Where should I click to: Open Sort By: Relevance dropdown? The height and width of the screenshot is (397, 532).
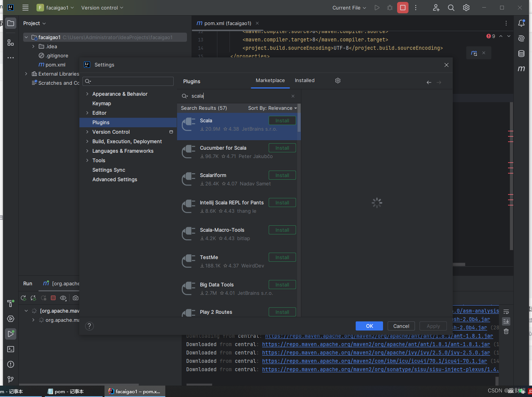[x=272, y=108]
